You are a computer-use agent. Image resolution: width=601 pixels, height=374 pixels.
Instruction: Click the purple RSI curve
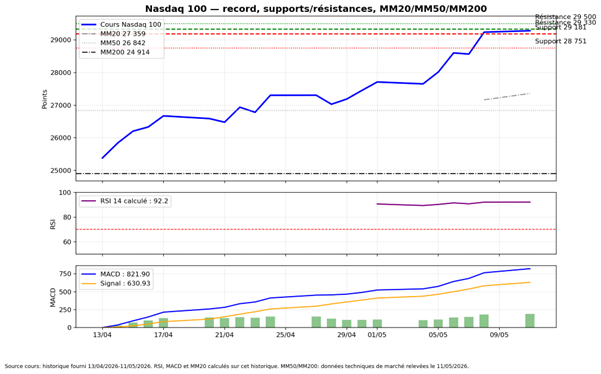(453, 203)
